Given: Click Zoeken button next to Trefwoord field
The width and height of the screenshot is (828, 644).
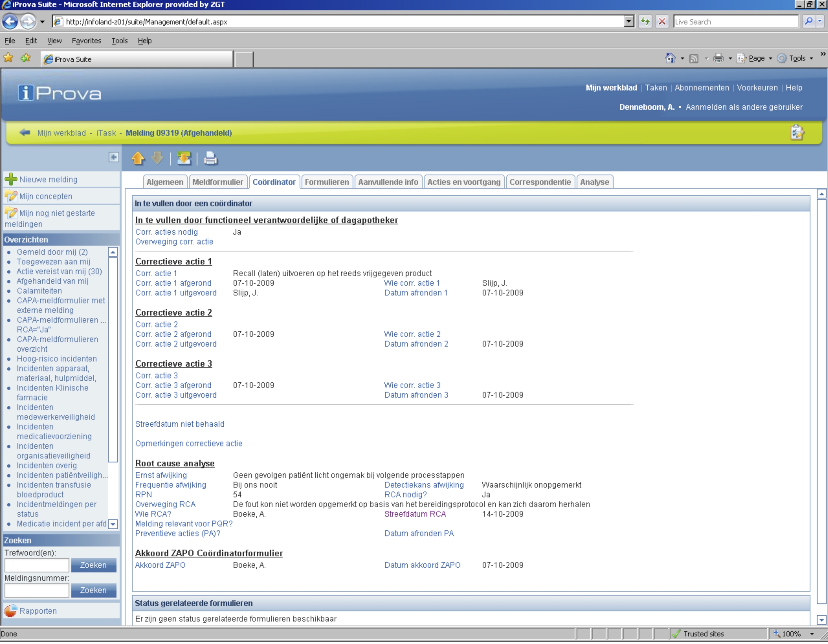Looking at the screenshot, I should pos(93,565).
